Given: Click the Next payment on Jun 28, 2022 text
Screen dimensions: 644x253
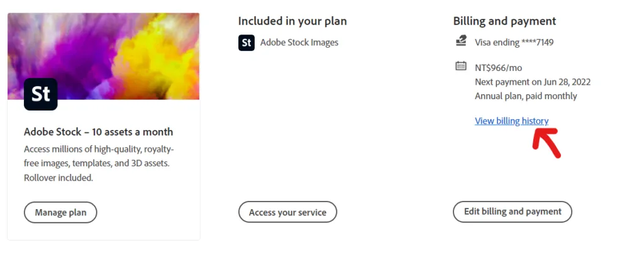Looking at the screenshot, I should (x=533, y=82).
